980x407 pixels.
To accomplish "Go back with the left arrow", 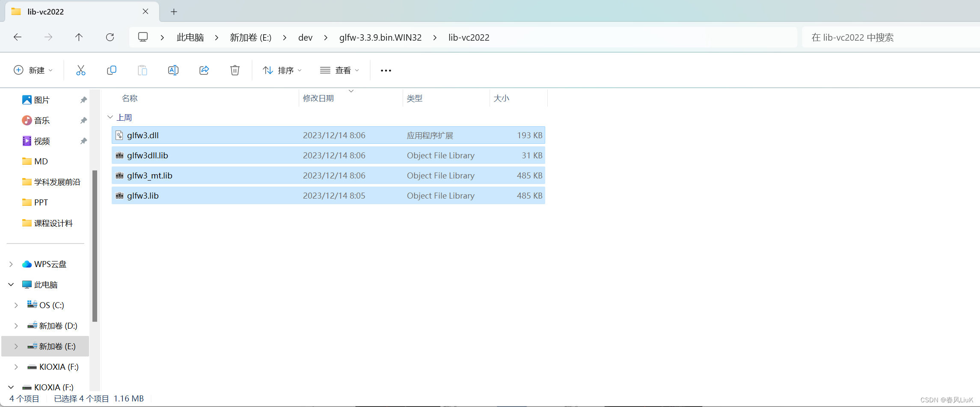I will (18, 37).
